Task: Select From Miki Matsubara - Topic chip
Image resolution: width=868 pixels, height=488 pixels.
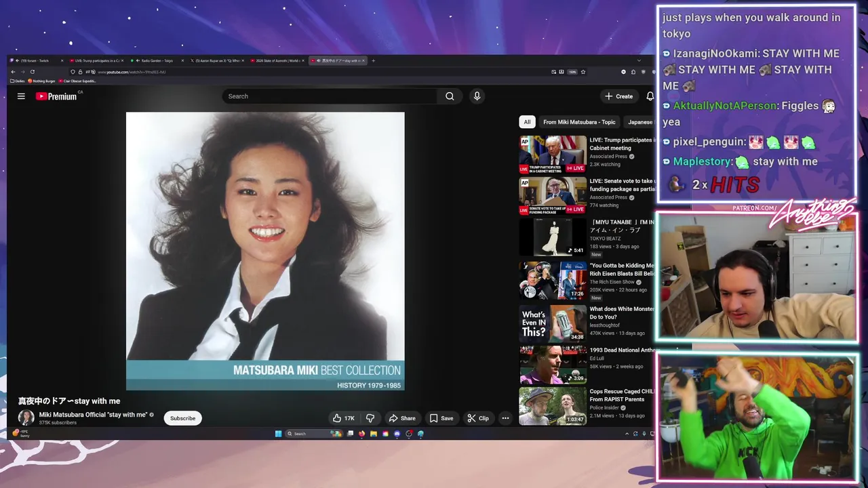Action: 579,122
